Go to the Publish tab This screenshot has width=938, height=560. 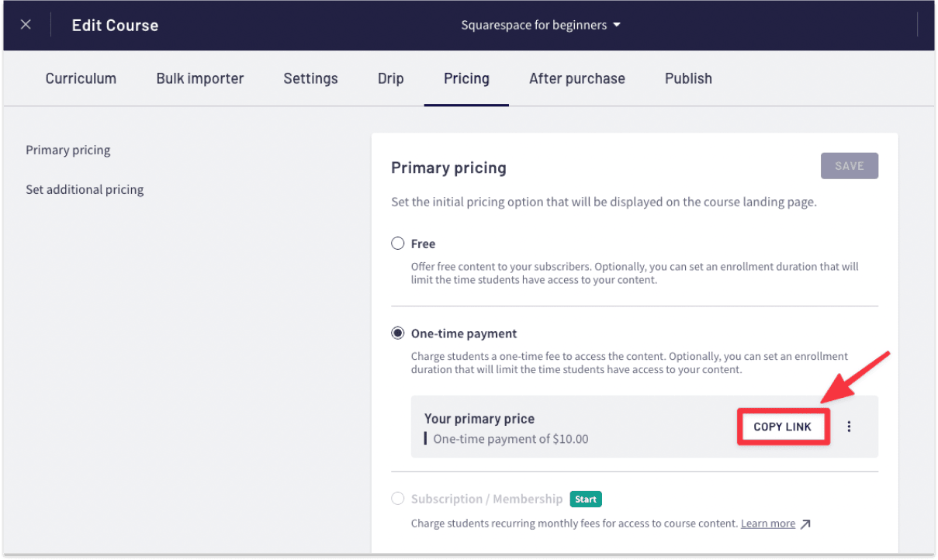coord(688,78)
